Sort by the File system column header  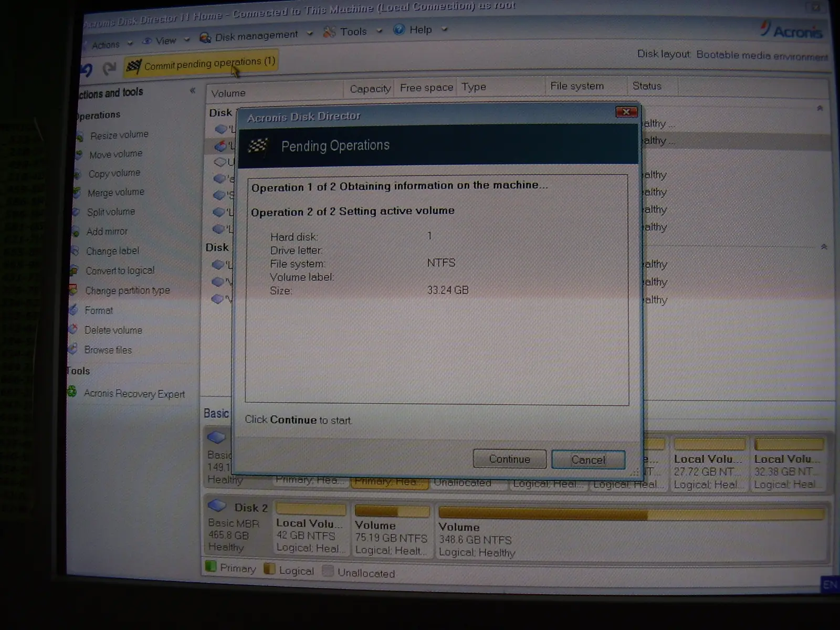click(586, 86)
